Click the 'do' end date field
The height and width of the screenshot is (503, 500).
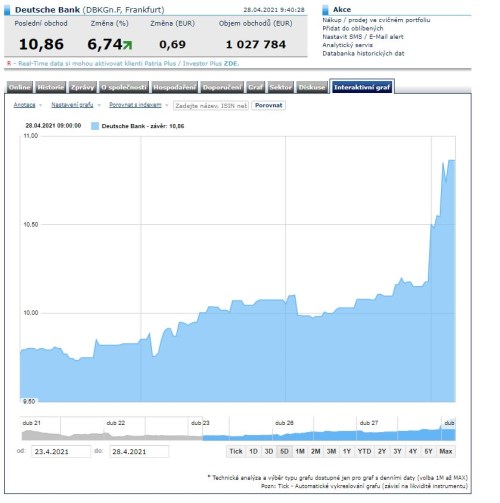click(x=139, y=452)
